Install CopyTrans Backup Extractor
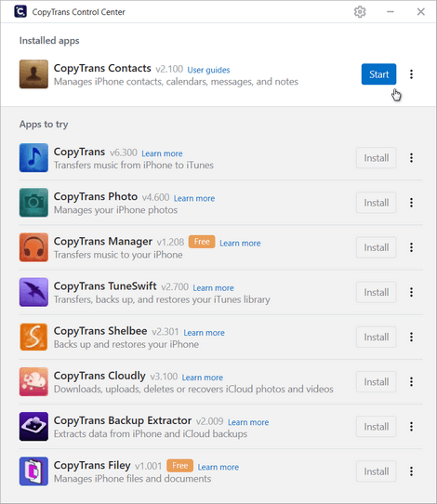Viewport: 437px width, 504px height. point(377,427)
